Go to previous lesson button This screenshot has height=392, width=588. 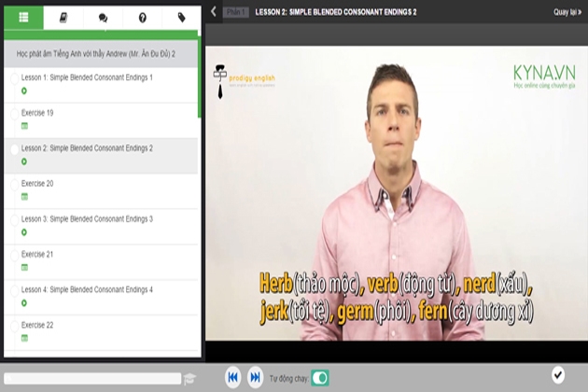(233, 377)
